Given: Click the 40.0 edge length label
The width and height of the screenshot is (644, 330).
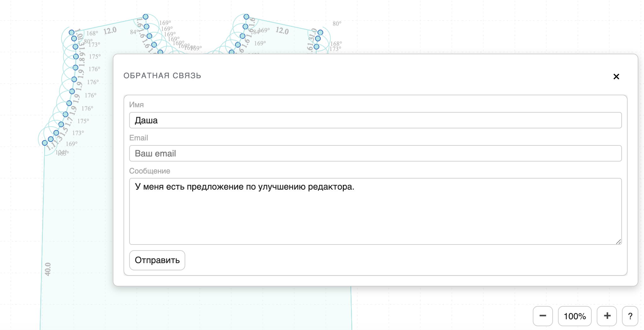Looking at the screenshot, I should point(48,269).
